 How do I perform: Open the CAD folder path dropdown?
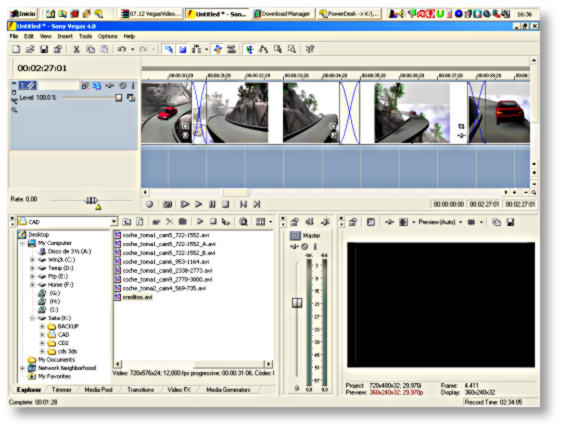pos(114,222)
